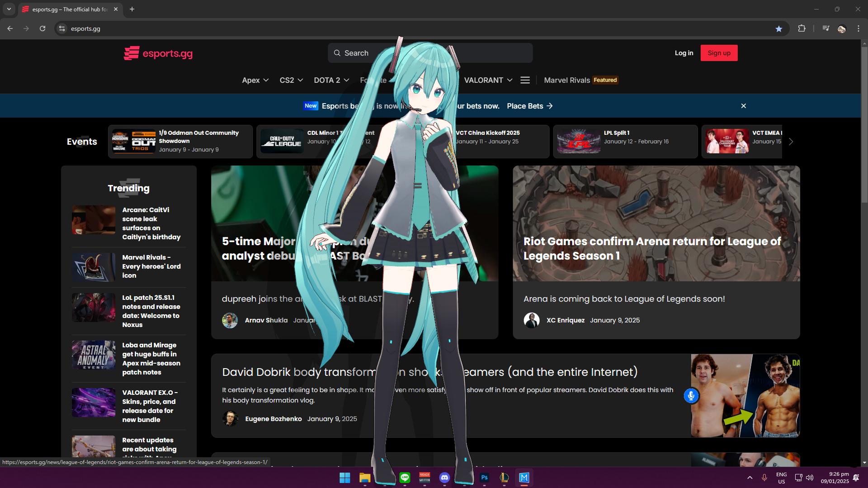Expand the CS2 dropdown menu
The height and width of the screenshot is (488, 868).
pos(291,80)
